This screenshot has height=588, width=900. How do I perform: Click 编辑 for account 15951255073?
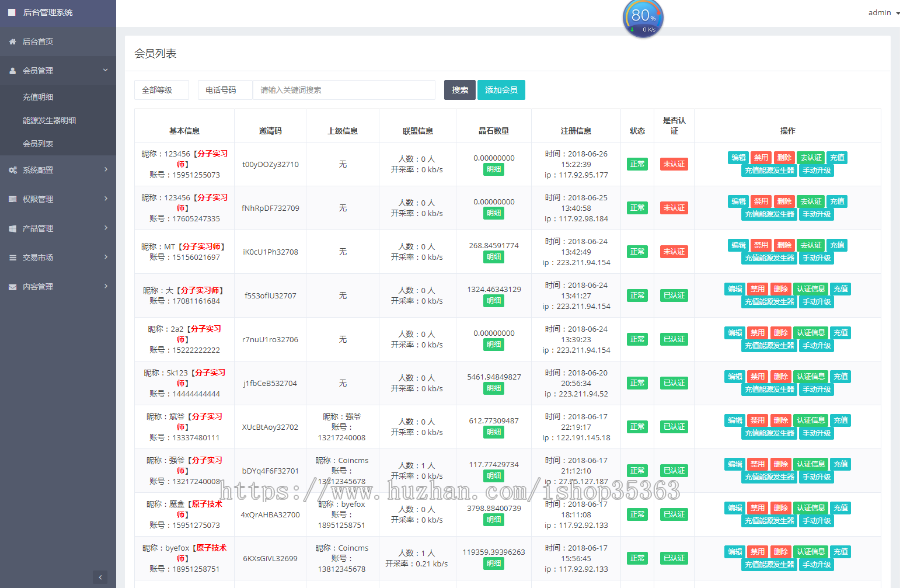click(x=738, y=157)
